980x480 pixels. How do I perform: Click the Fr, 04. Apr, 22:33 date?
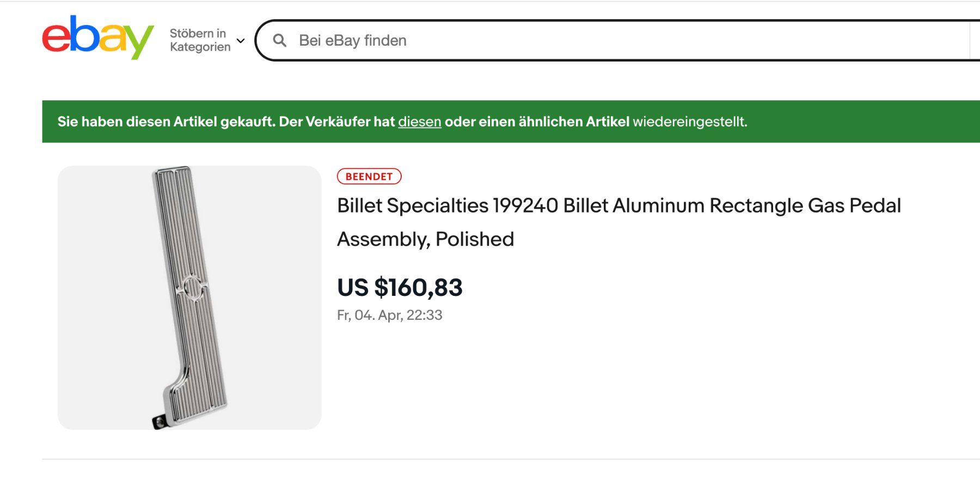tap(389, 315)
